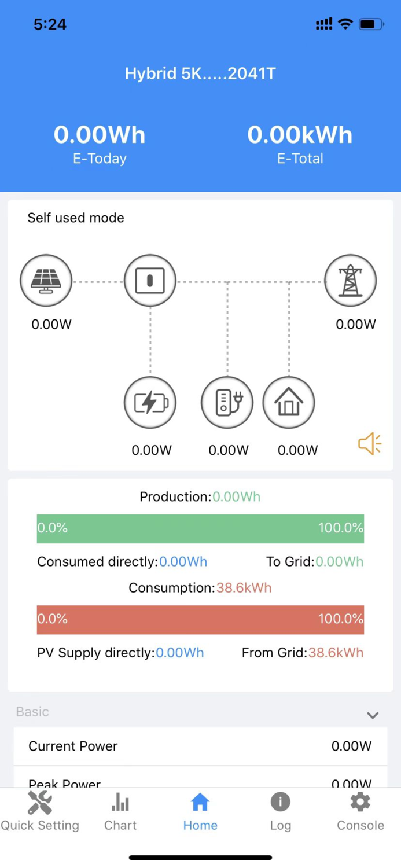The height and width of the screenshot is (868, 401).
Task: Switch to the Chart tab
Action: (120, 809)
